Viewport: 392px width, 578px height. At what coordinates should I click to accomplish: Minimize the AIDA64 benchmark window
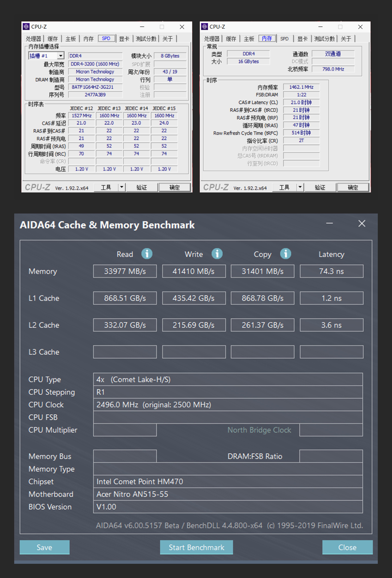329,223
